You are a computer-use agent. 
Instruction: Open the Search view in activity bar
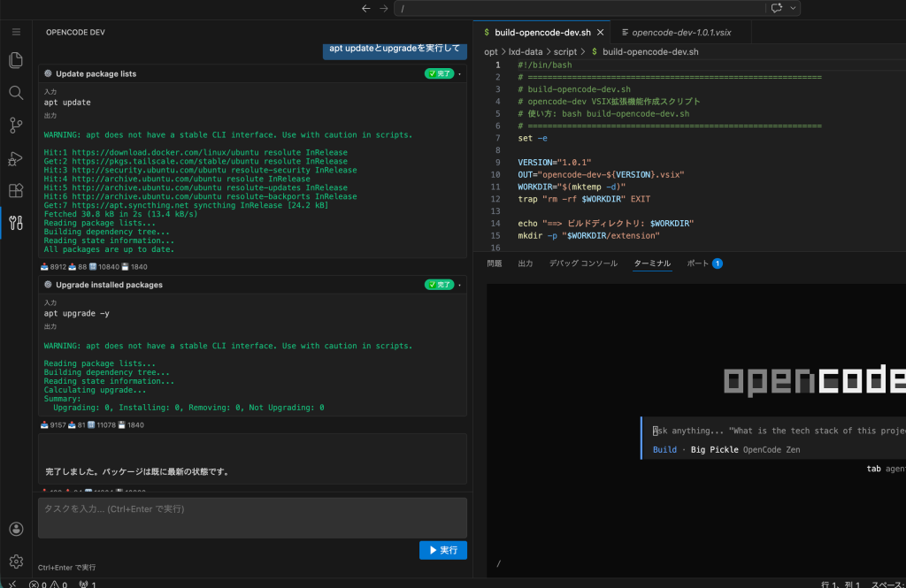[x=15, y=93]
